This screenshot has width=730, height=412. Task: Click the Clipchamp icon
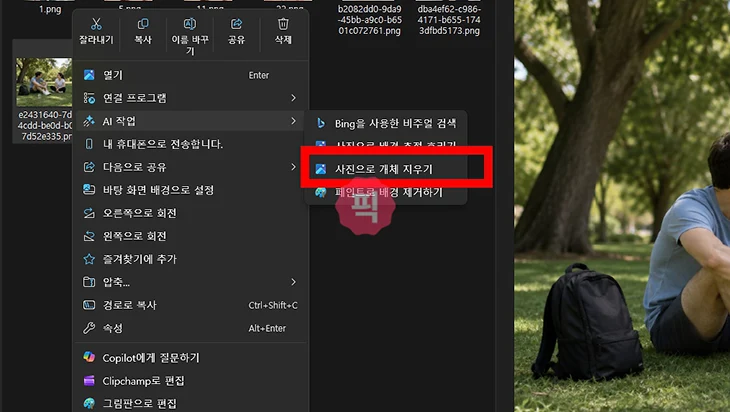[89, 380]
